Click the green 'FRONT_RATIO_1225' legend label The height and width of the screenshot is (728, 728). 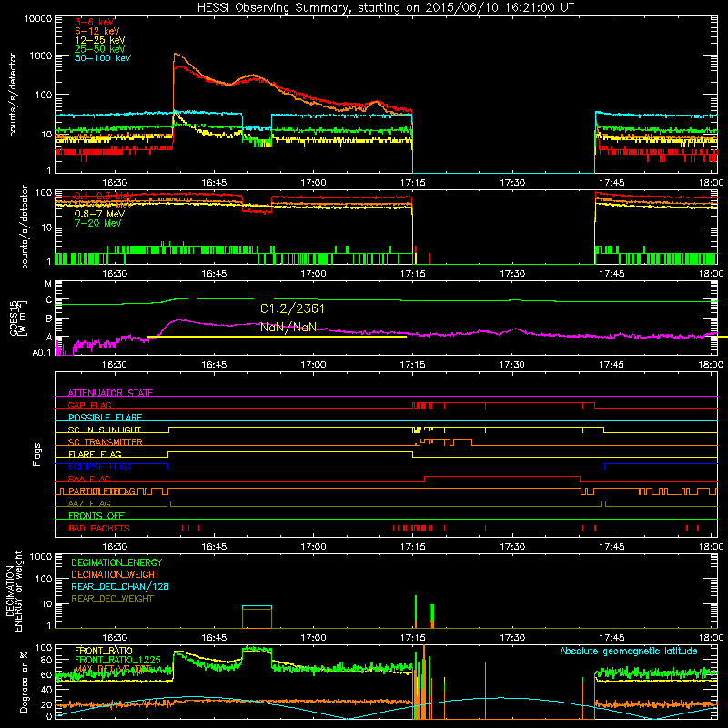(x=118, y=661)
